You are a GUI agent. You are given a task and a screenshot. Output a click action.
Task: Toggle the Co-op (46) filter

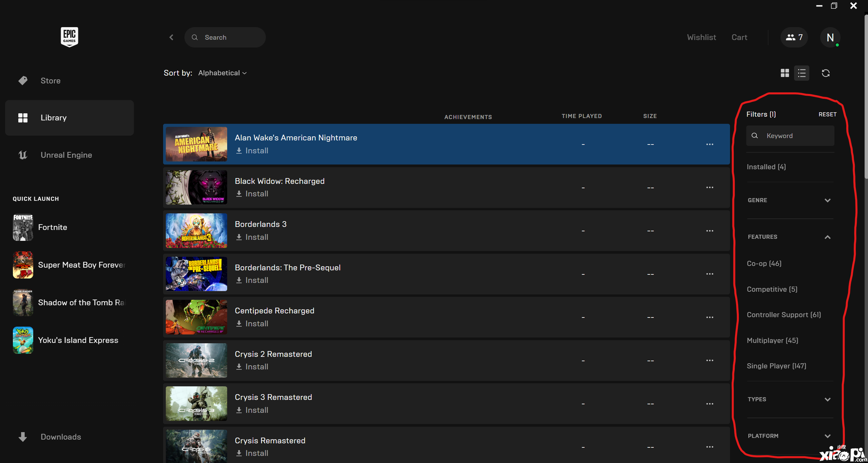pos(764,264)
